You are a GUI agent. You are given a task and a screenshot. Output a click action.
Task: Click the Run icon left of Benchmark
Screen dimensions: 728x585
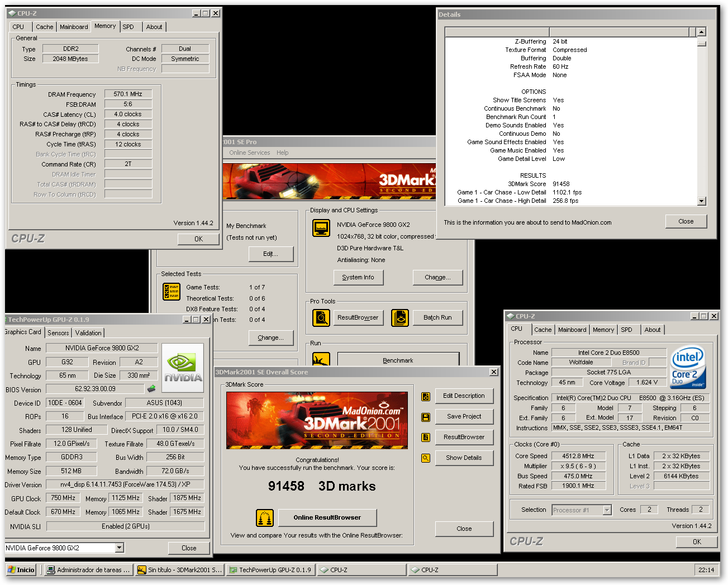point(321,359)
